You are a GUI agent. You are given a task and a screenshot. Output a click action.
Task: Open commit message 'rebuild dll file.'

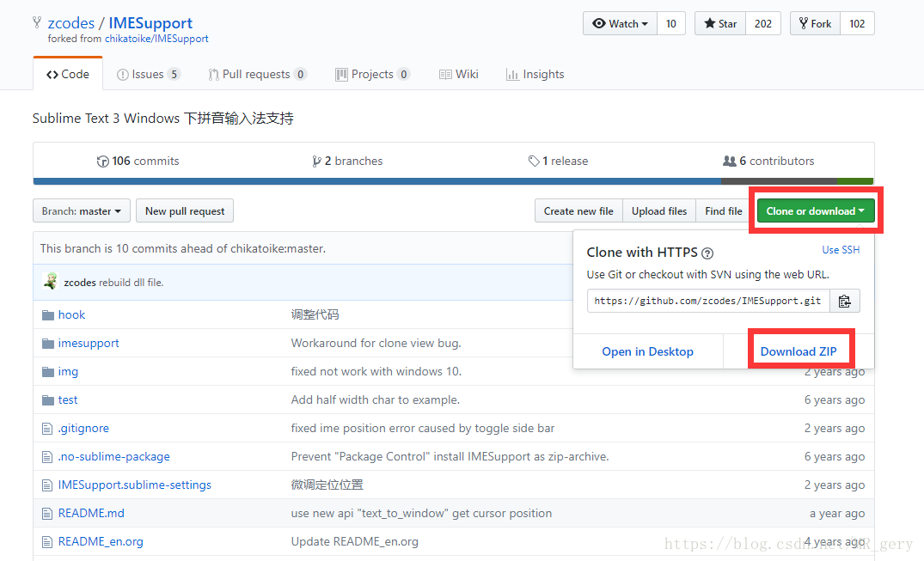(131, 283)
